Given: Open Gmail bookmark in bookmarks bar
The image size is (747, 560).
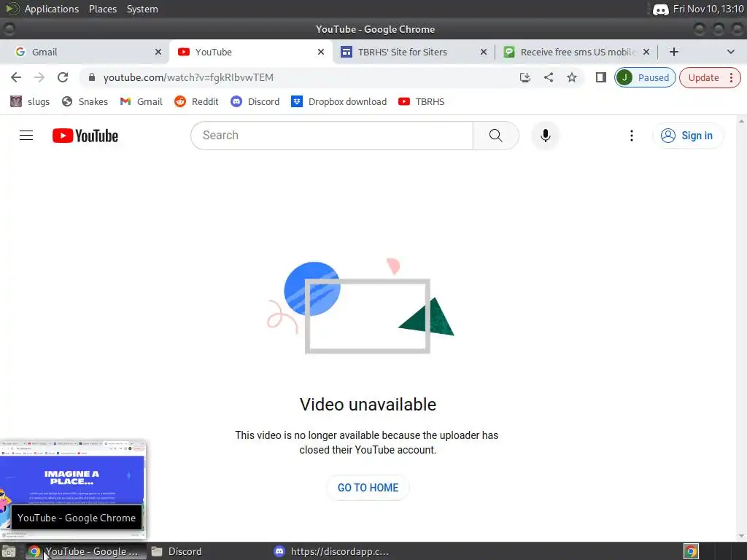Looking at the screenshot, I should (x=141, y=101).
